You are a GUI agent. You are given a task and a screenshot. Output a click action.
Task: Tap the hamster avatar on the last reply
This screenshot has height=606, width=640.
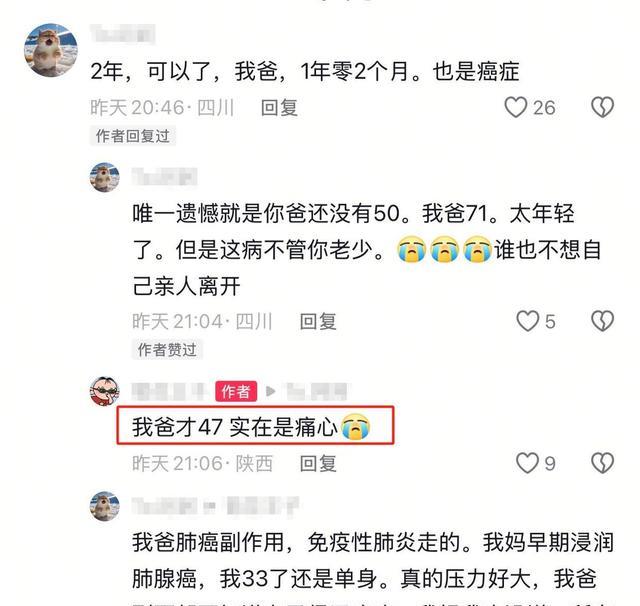(x=104, y=506)
